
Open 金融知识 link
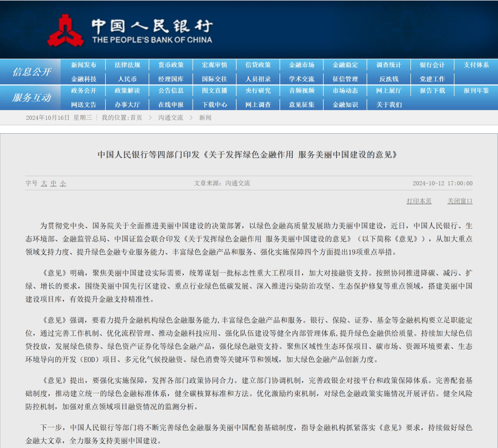point(345,105)
